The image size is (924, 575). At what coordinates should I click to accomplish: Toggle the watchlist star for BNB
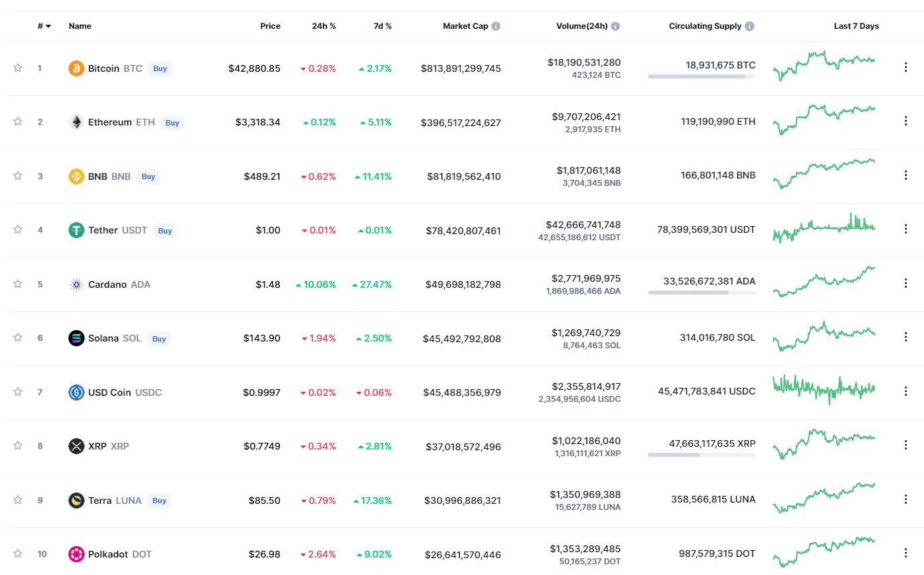click(18, 176)
